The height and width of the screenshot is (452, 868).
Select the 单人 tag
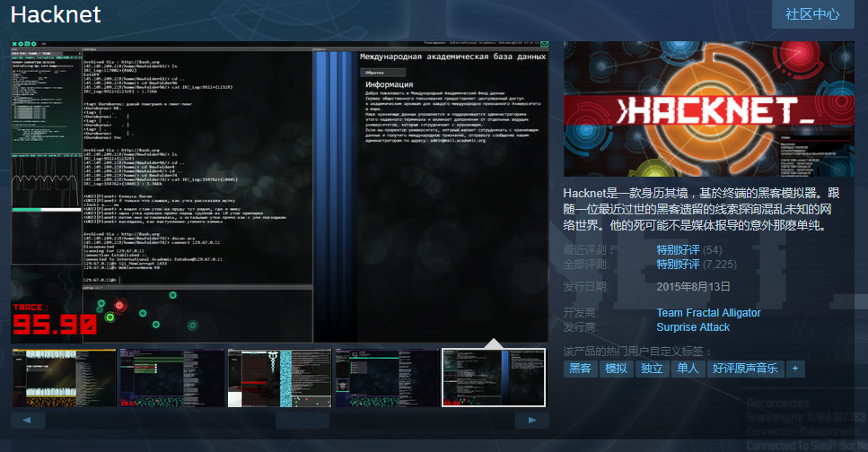click(x=688, y=369)
